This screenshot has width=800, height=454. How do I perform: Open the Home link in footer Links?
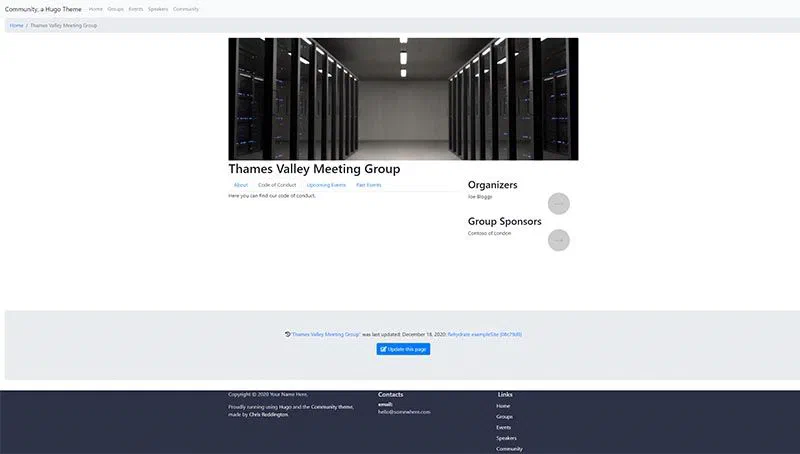point(503,406)
